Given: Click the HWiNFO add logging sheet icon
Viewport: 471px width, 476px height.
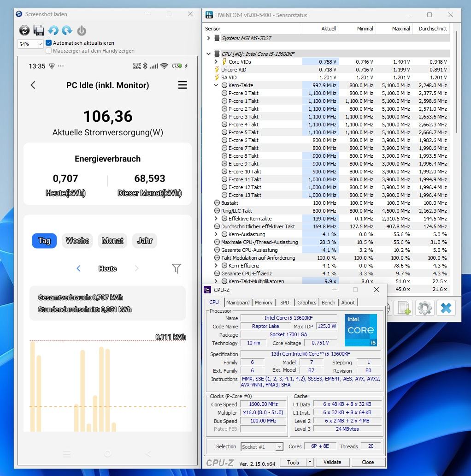Looking at the screenshot, I should 404,308.
